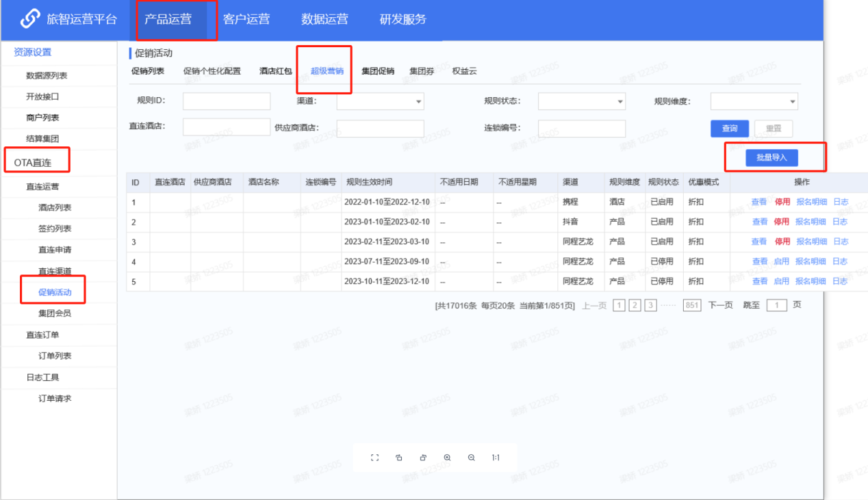
Task: Click cell 2023-01-10至2023-02-10
Action: 387,222
